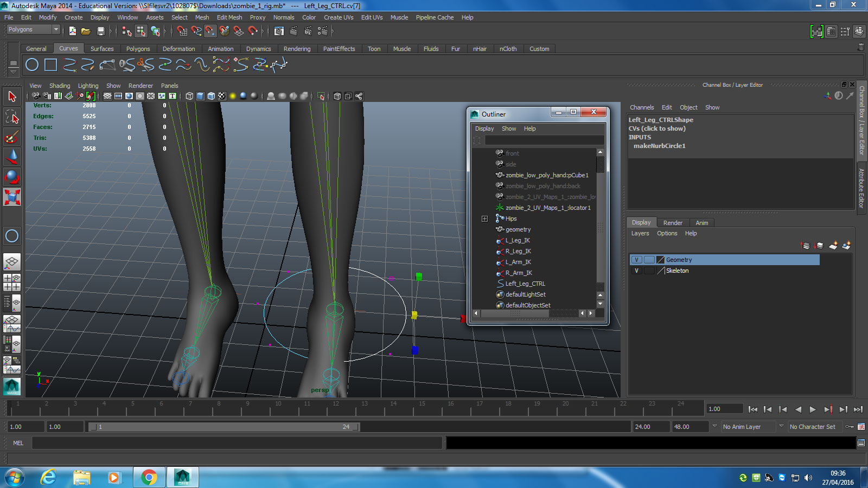868x488 pixels.
Task: Activate the Scale tool in toolbox
Action: (x=12, y=197)
